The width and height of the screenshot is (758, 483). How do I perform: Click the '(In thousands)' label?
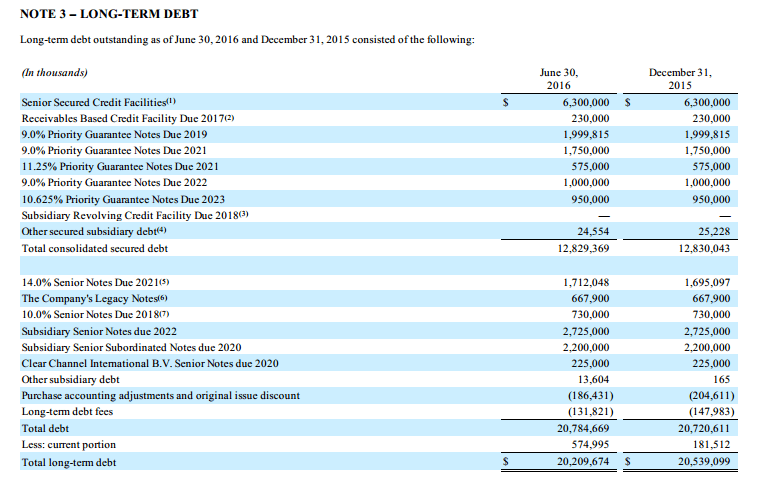coord(54,73)
